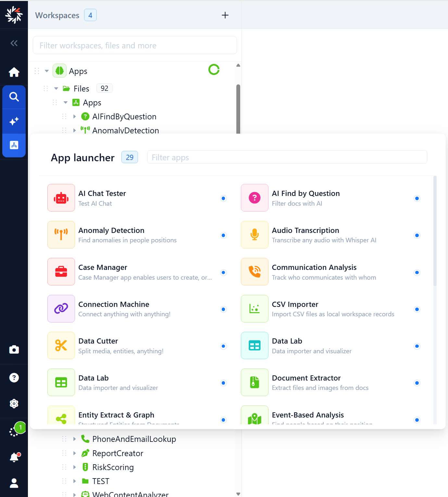The image size is (448, 497).
Task: Click the Audio Transcription microphone icon
Action: point(255,235)
